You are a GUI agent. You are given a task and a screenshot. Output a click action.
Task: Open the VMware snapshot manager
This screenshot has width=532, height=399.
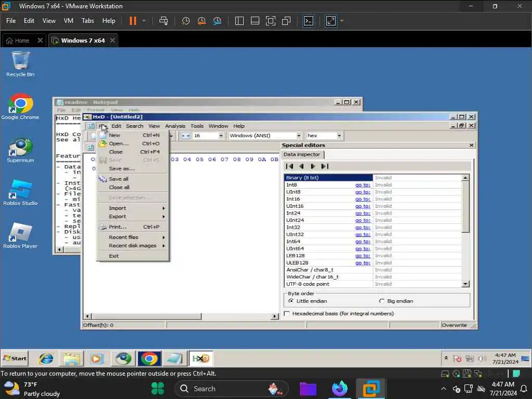point(217,21)
